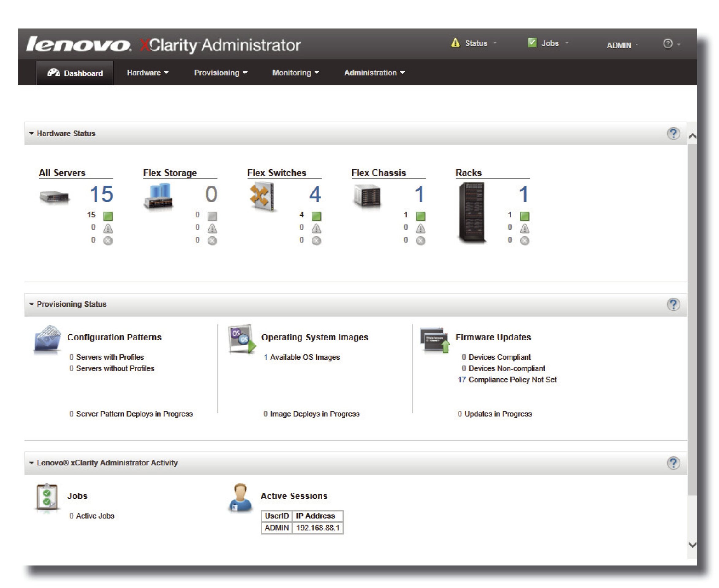The width and height of the screenshot is (719, 588).
Task: Open the Hardware menu
Action: pyautogui.click(x=148, y=73)
